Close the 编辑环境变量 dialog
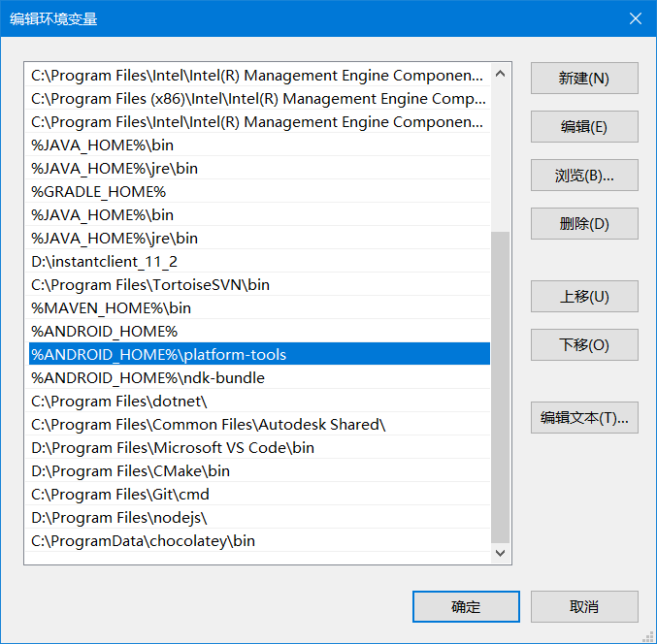This screenshot has width=657, height=644. tap(636, 18)
